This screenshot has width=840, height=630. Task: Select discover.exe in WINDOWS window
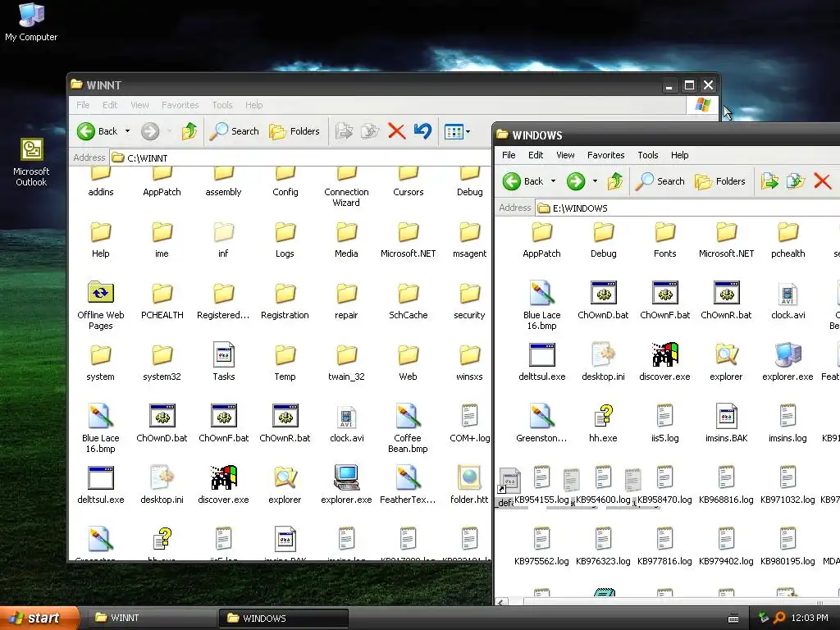(664, 362)
